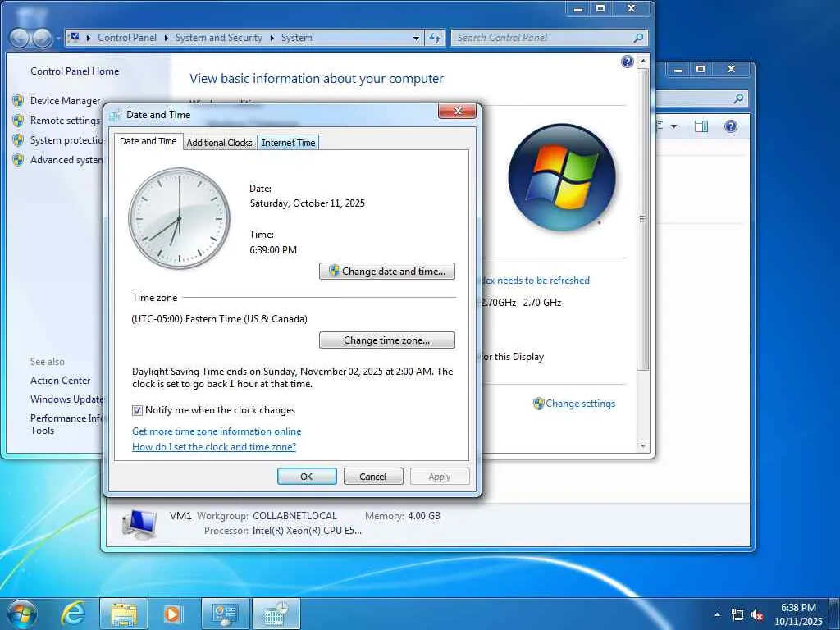Close the Date and Time dialog
This screenshot has width=840, height=630.
point(458,111)
